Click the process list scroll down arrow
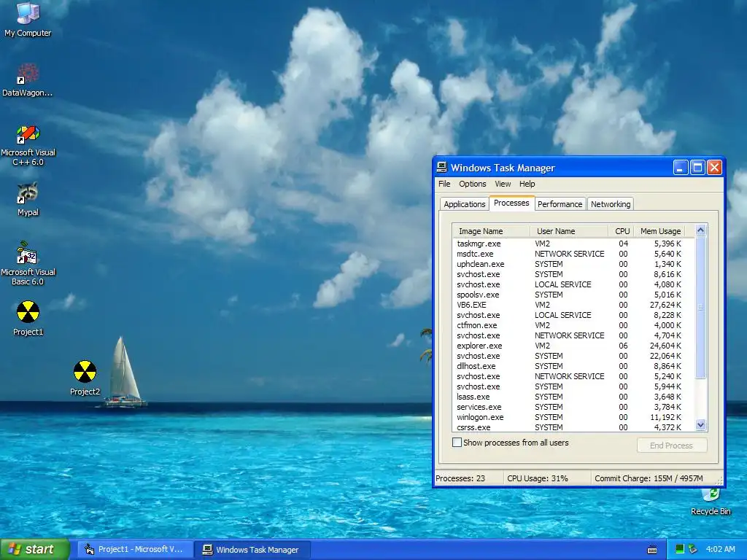747x560 pixels. coord(700,425)
